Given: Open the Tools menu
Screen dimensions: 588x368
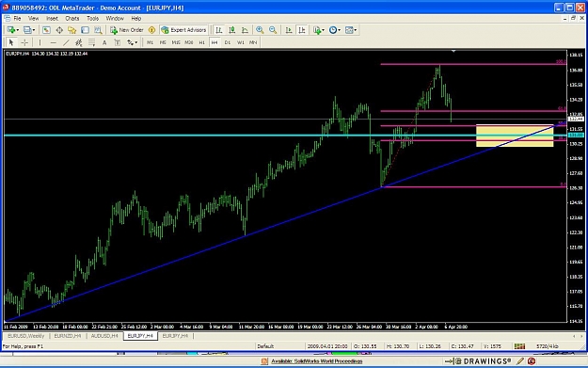Looking at the screenshot, I should (92, 19).
